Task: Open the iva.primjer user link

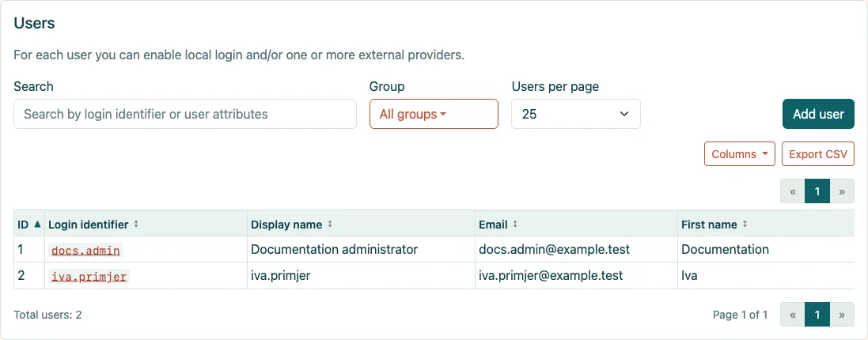Action: 89,277
